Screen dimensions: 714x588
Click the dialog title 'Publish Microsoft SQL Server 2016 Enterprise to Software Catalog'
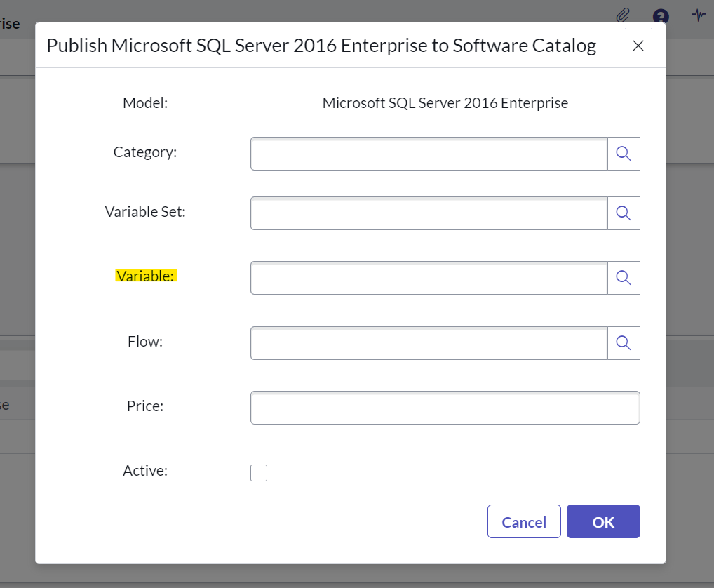pos(321,46)
